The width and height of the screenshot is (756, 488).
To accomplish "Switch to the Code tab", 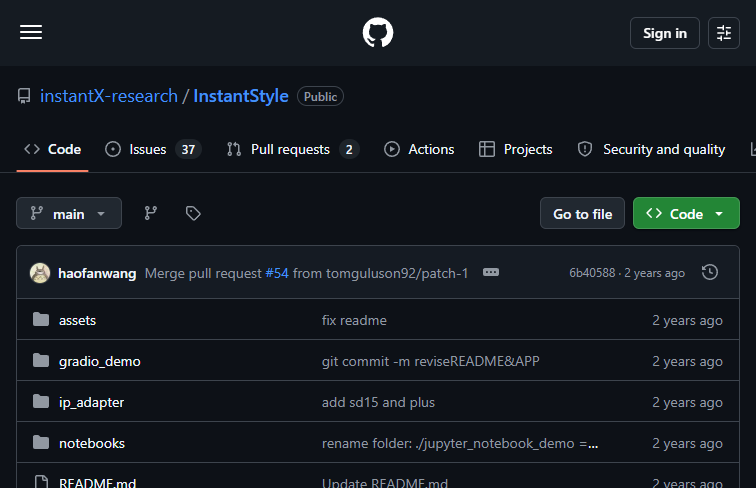I will [53, 149].
